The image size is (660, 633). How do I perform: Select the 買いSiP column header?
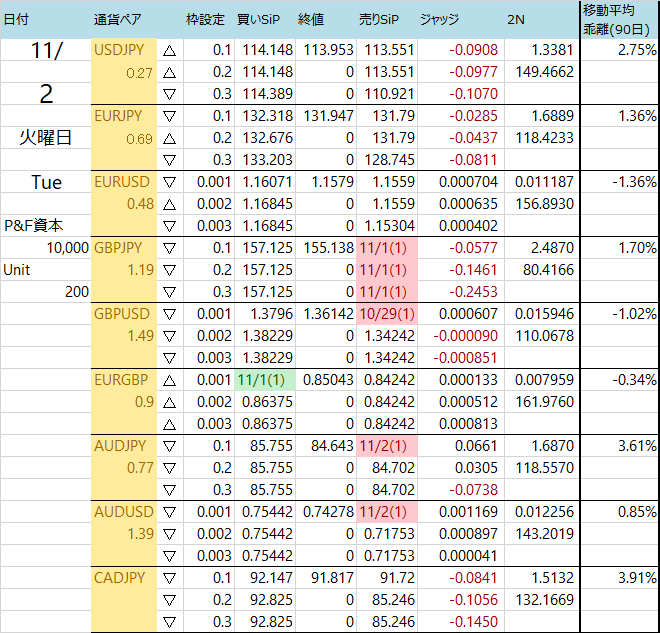pyautogui.click(x=258, y=19)
